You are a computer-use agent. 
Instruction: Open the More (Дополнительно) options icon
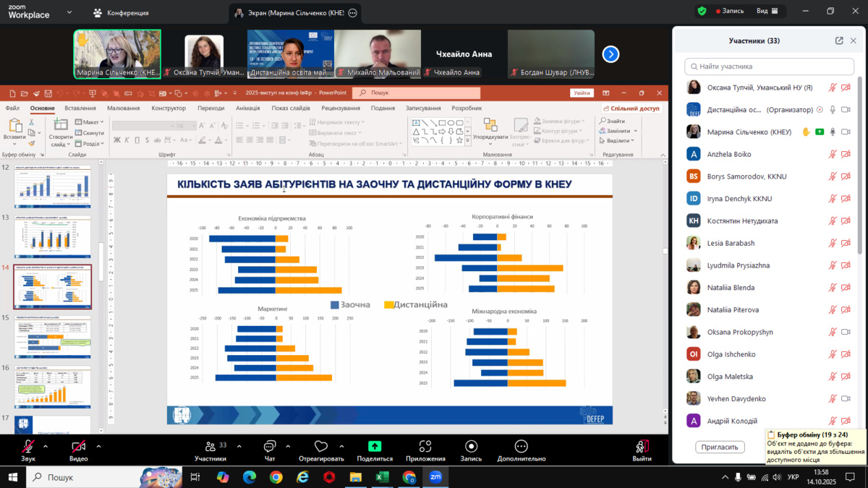(x=521, y=447)
